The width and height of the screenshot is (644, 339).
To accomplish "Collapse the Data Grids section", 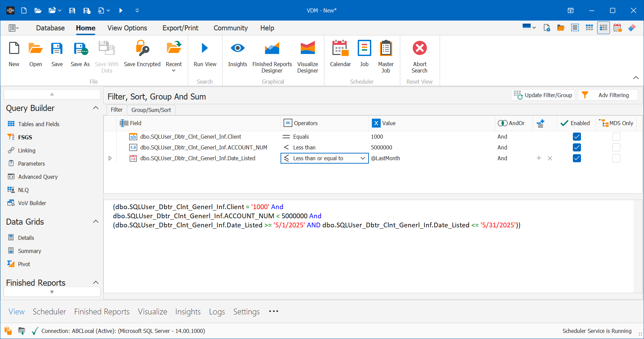I will 96,222.
